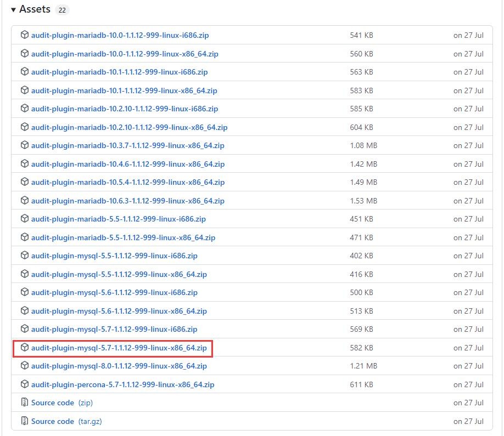Download audit-plugin-mariadb-5.5 linux-i686.zip
The width and height of the screenshot is (504, 436).
[118, 219]
